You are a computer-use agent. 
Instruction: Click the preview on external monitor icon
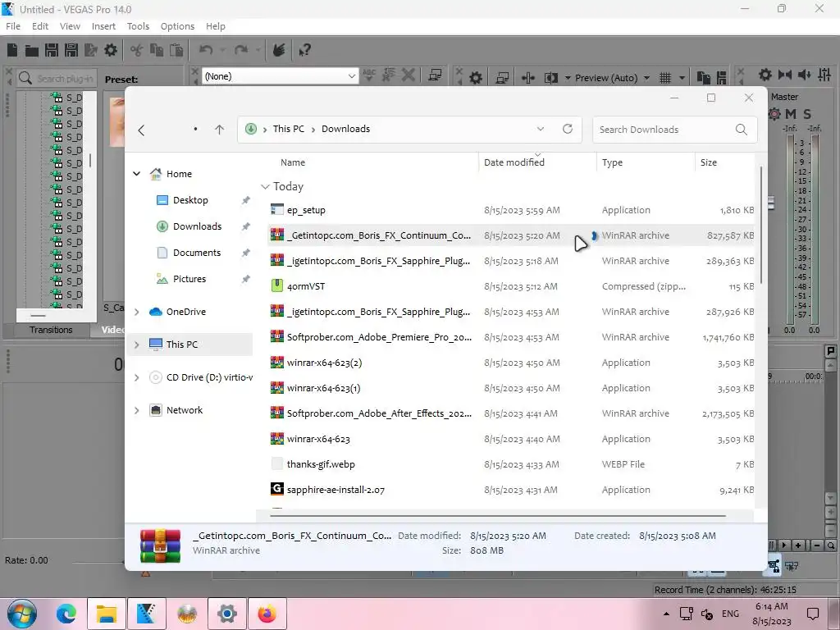pos(502,78)
